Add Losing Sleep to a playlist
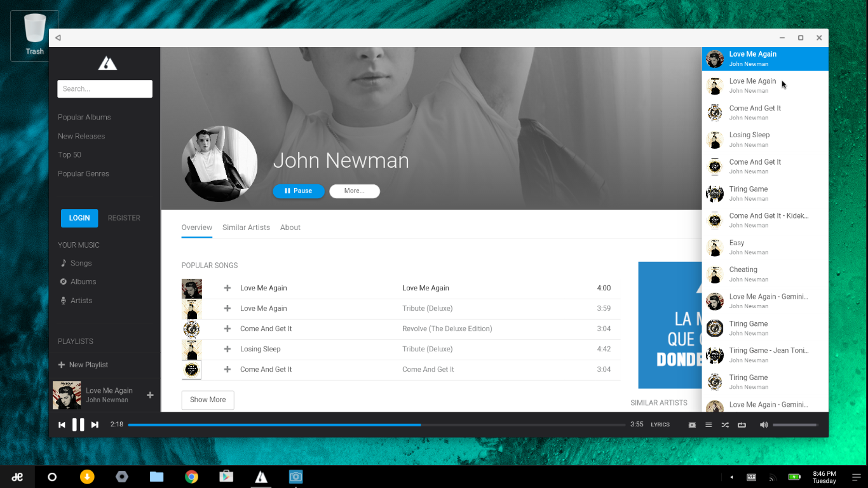The height and width of the screenshot is (488, 868). coord(227,349)
